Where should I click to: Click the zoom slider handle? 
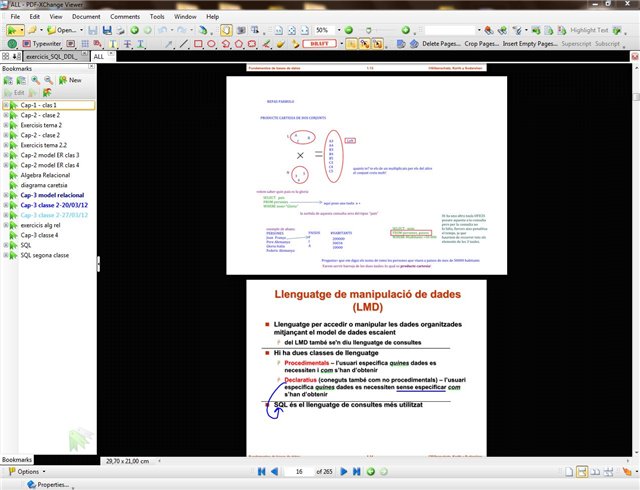tap(369, 30)
